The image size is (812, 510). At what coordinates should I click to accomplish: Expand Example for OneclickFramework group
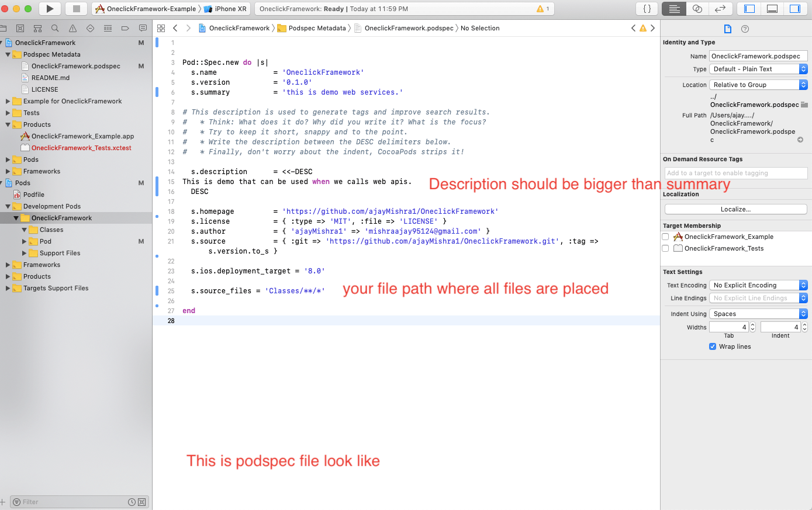[x=8, y=101]
